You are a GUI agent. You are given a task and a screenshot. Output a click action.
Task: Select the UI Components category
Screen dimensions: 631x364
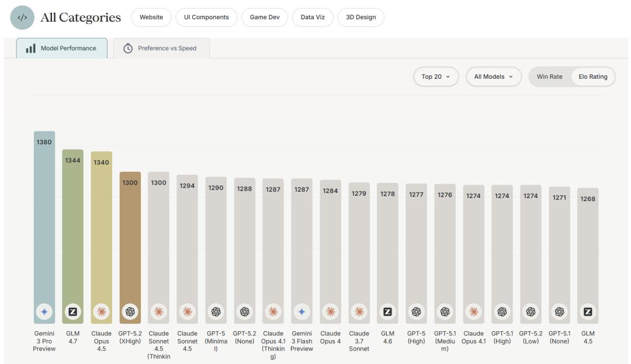pos(206,18)
